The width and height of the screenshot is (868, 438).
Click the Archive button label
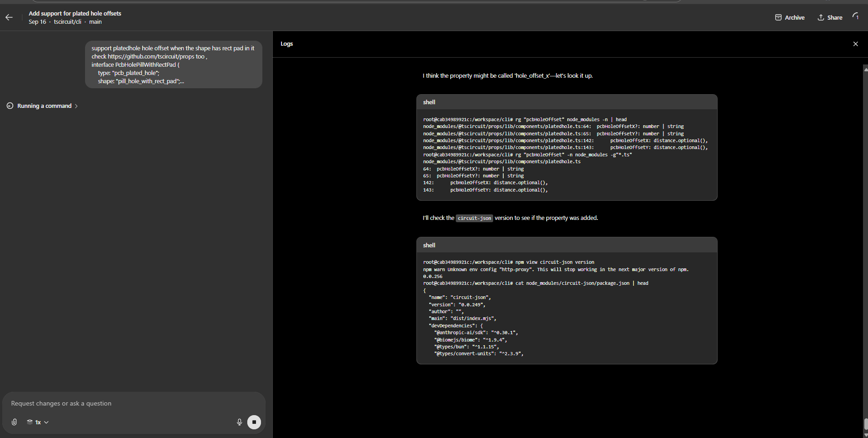[794, 17]
